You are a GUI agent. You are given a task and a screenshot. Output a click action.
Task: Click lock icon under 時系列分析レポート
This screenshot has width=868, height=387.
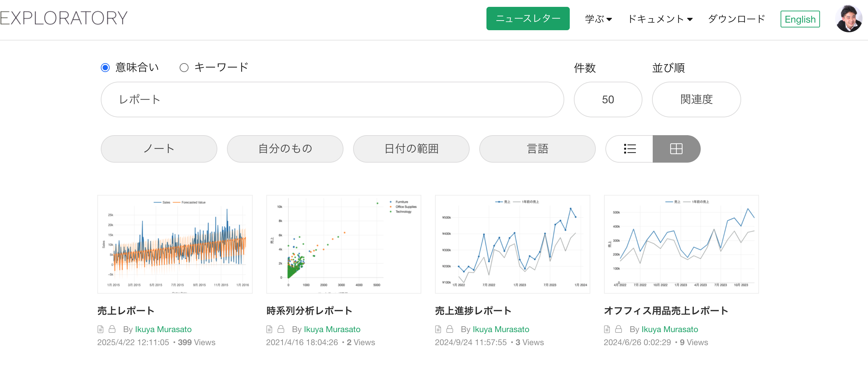(281, 329)
